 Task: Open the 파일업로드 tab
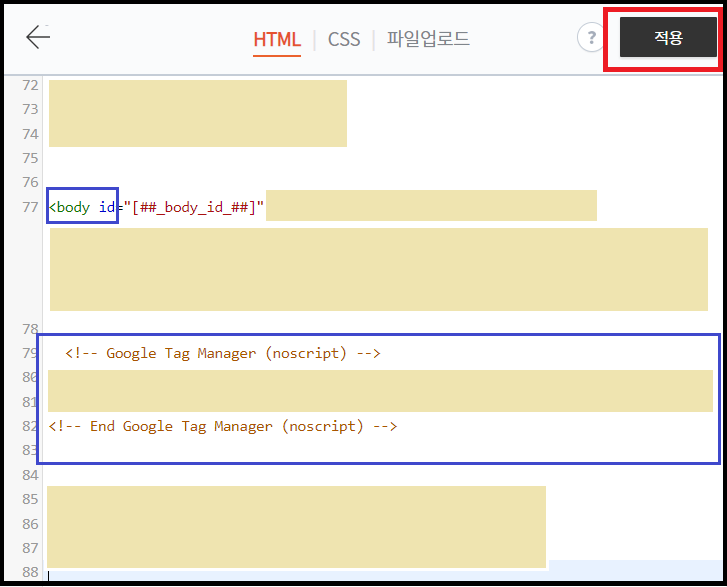click(428, 38)
